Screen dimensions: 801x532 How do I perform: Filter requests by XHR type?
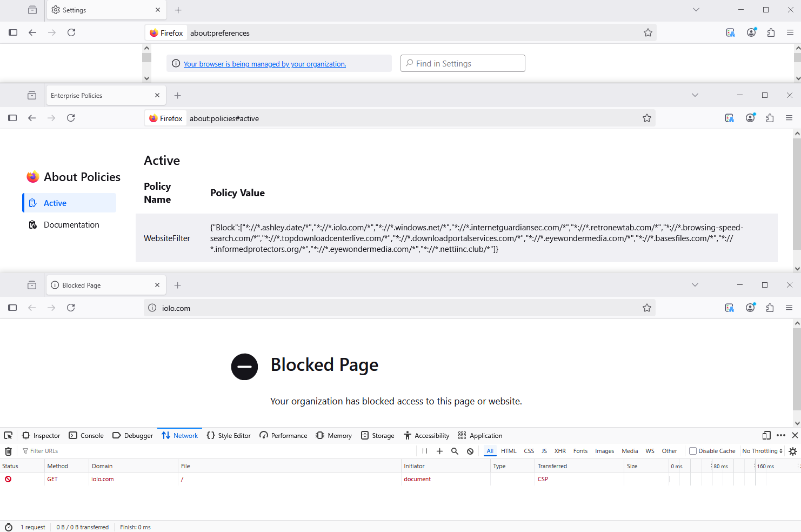tap(560, 451)
